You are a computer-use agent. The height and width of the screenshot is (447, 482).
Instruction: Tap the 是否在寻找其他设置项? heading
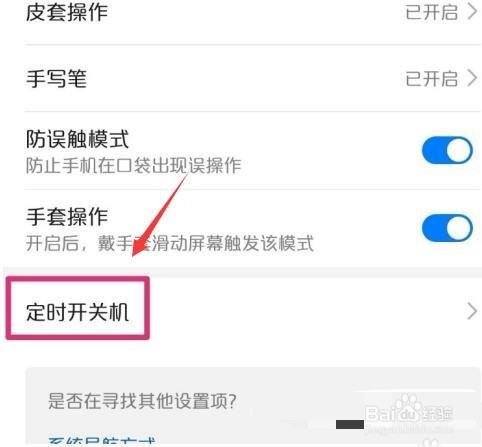(x=142, y=401)
